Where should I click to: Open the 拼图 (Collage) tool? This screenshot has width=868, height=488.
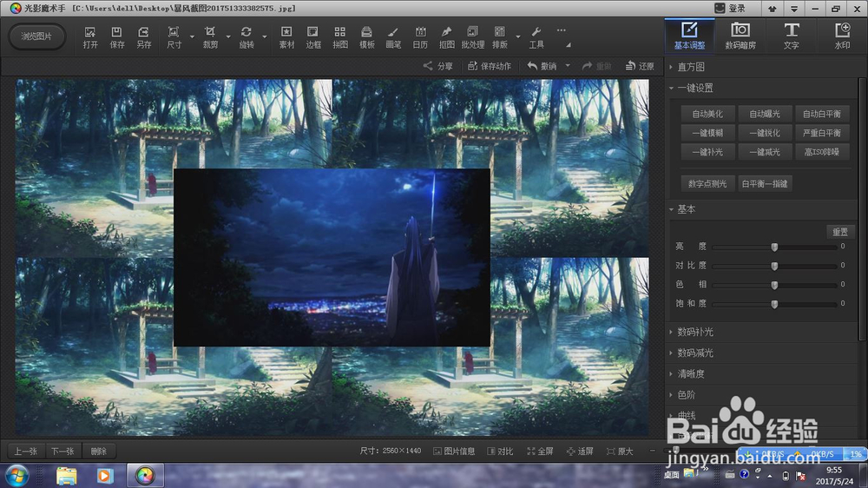coord(340,37)
